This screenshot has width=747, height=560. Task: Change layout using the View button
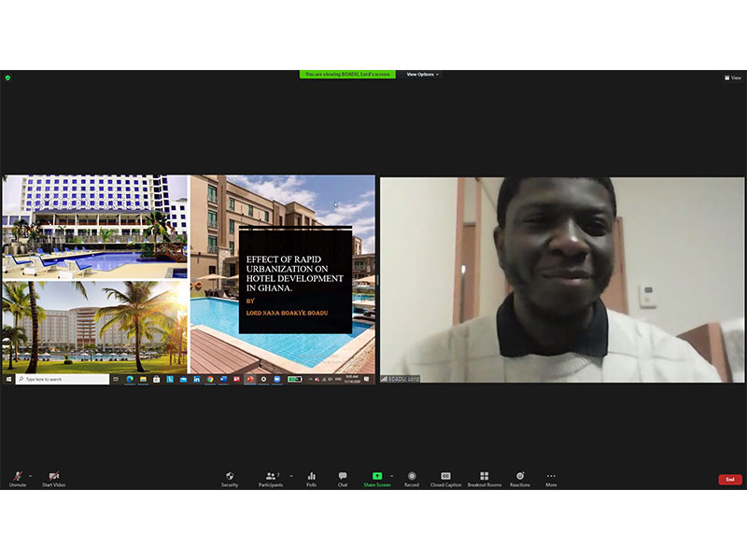[x=733, y=77]
